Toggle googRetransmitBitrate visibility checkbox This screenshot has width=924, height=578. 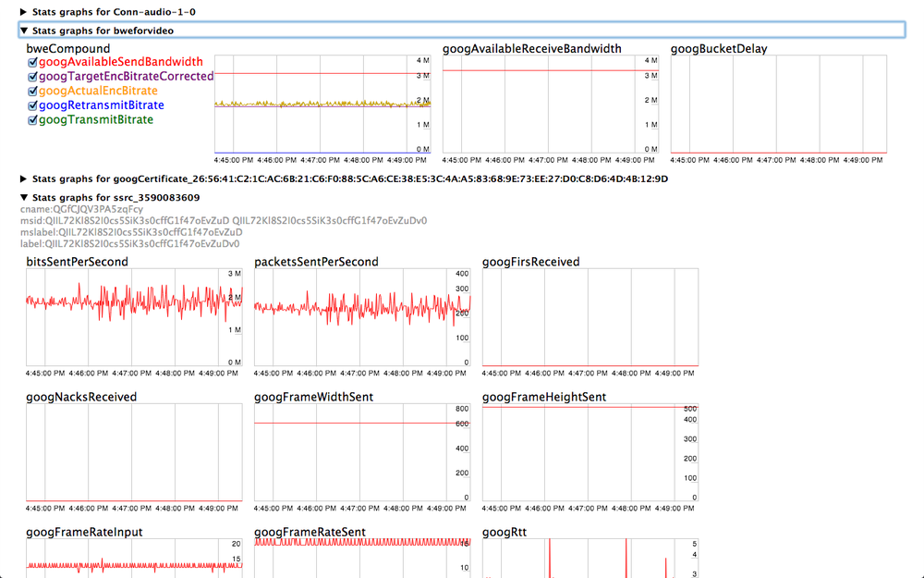[x=32, y=105]
